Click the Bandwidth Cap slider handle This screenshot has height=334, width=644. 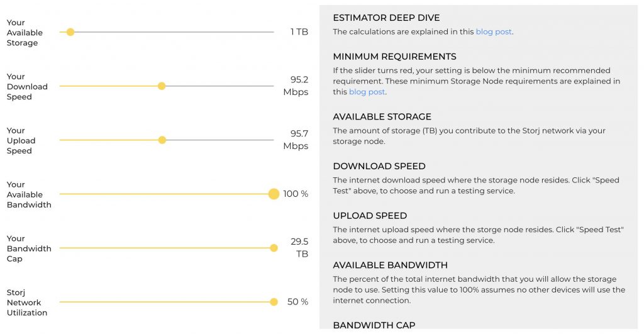coord(274,248)
